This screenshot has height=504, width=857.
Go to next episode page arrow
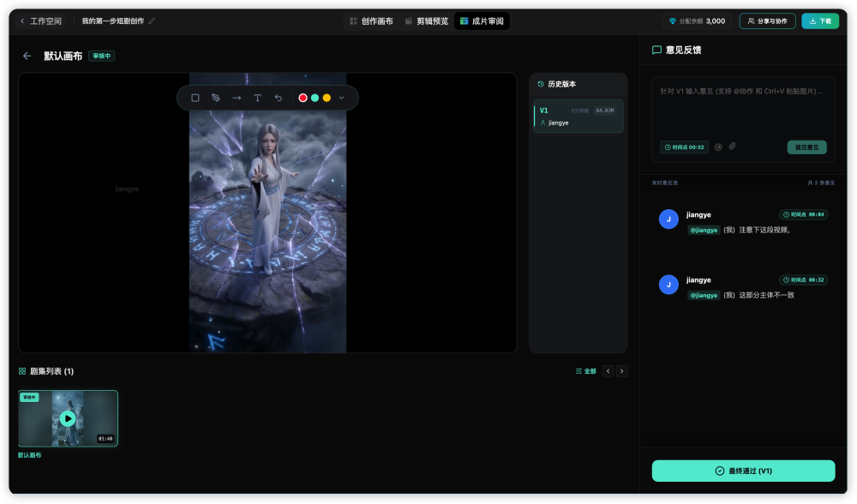(622, 371)
